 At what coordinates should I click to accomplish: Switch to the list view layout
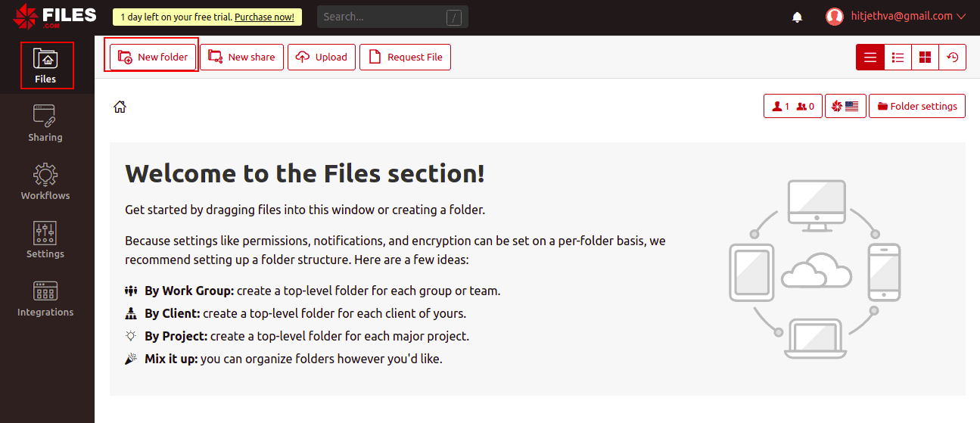click(x=870, y=57)
